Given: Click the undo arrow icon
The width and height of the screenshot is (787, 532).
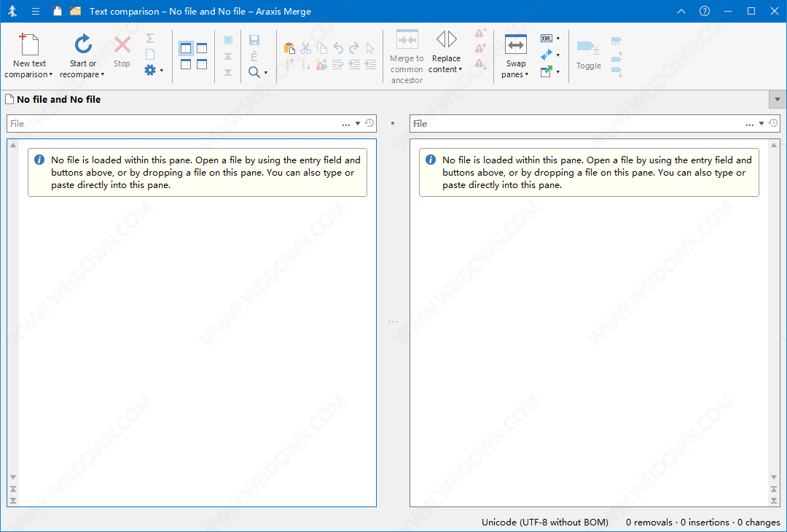Looking at the screenshot, I should [x=338, y=48].
